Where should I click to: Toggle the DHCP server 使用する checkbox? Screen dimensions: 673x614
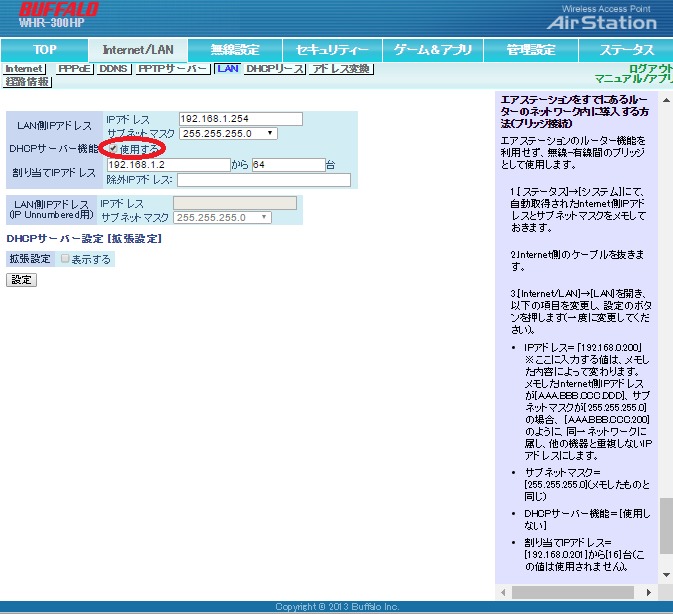112,148
